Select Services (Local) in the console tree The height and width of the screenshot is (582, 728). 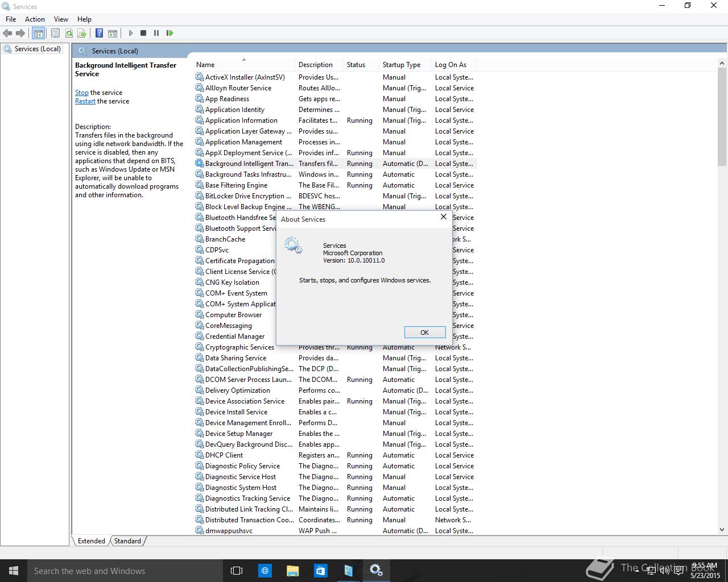(38, 49)
